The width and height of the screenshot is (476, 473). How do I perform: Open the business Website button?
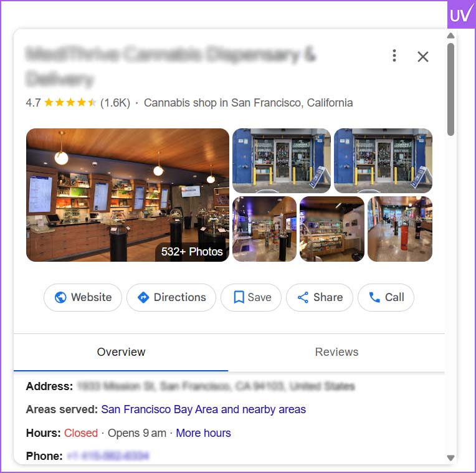[x=83, y=297]
